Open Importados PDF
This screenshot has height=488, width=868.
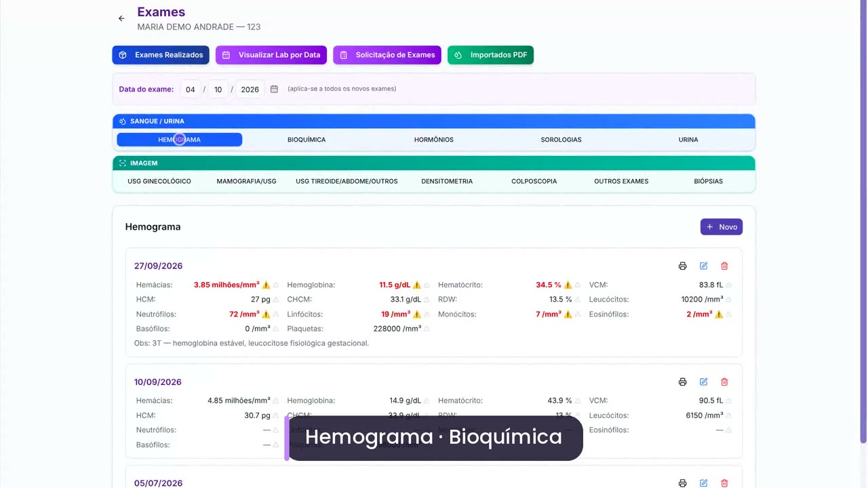coord(490,55)
